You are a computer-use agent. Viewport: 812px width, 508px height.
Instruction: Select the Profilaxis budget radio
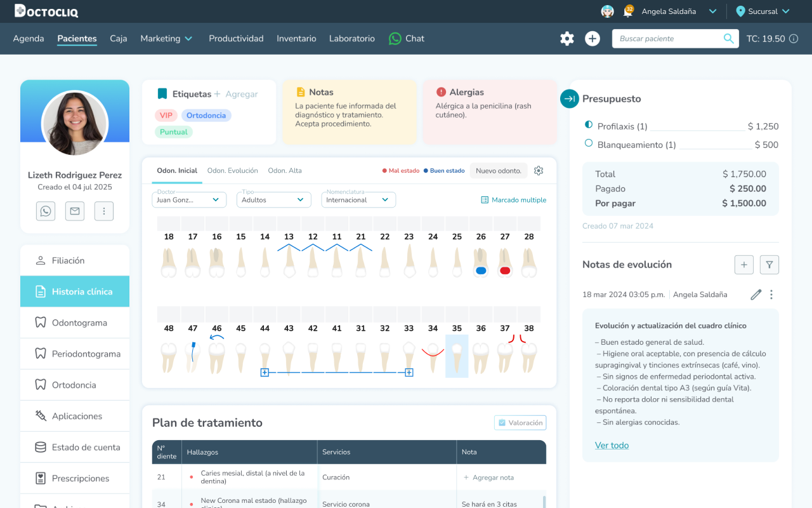pyautogui.click(x=588, y=125)
